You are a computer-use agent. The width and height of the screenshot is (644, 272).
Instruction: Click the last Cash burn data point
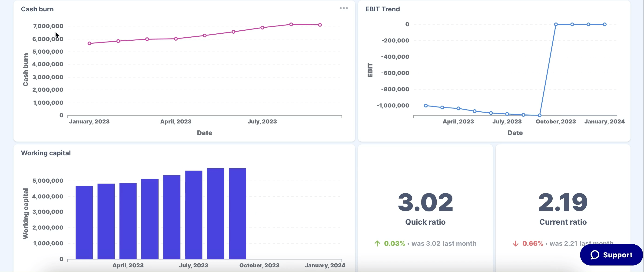click(x=320, y=25)
